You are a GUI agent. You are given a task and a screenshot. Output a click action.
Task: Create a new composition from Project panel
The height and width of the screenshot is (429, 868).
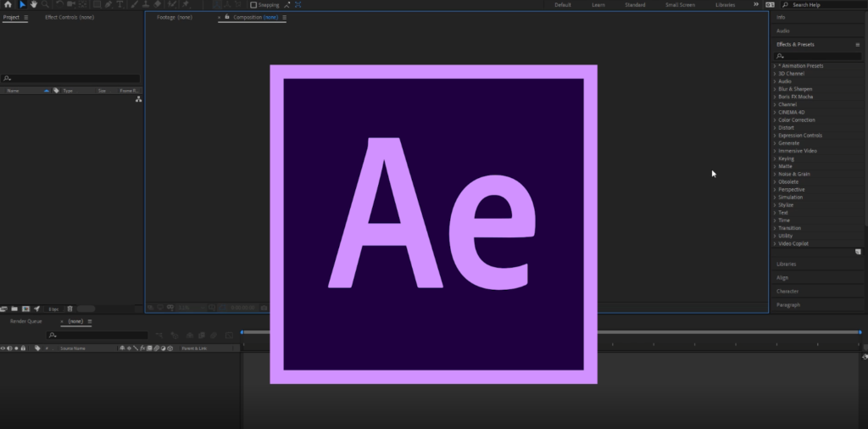tap(25, 309)
